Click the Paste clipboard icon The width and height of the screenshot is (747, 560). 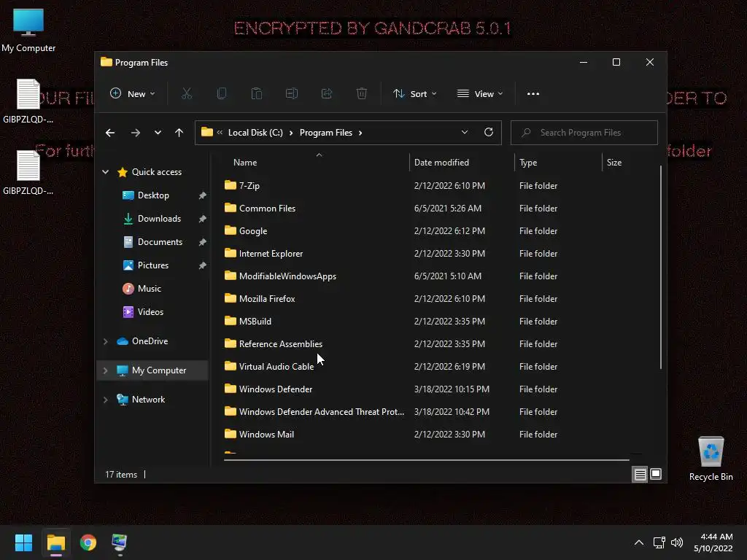point(256,94)
